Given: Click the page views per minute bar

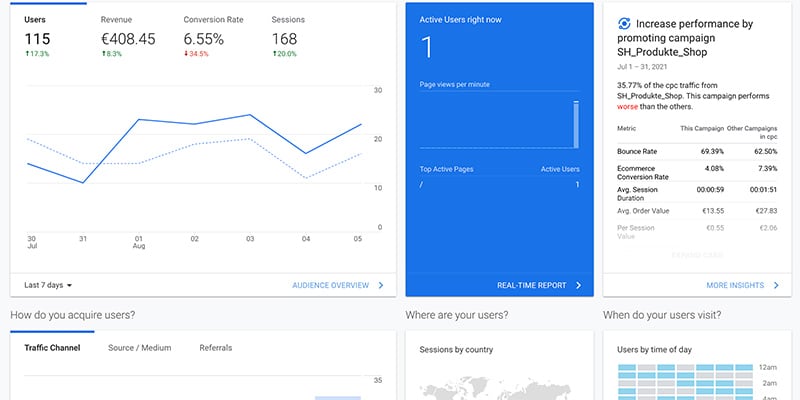Looking at the screenshot, I should 576,124.
